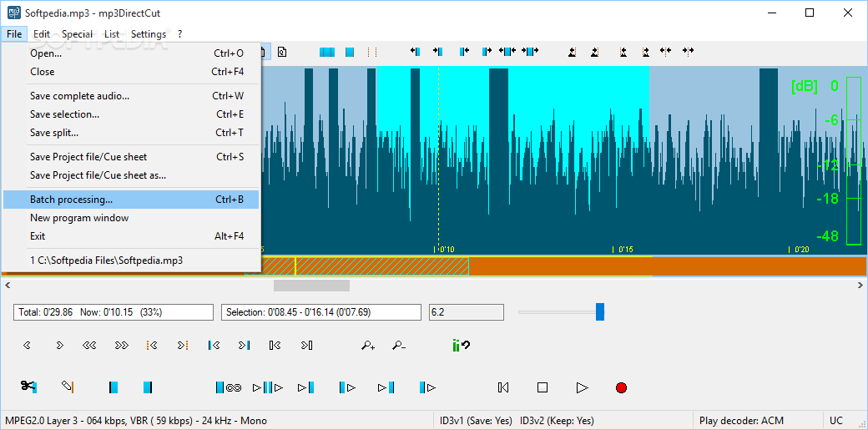Click the play-around-selection icon with blue bars between triangles
This screenshot has height=430, width=868.
(268, 387)
